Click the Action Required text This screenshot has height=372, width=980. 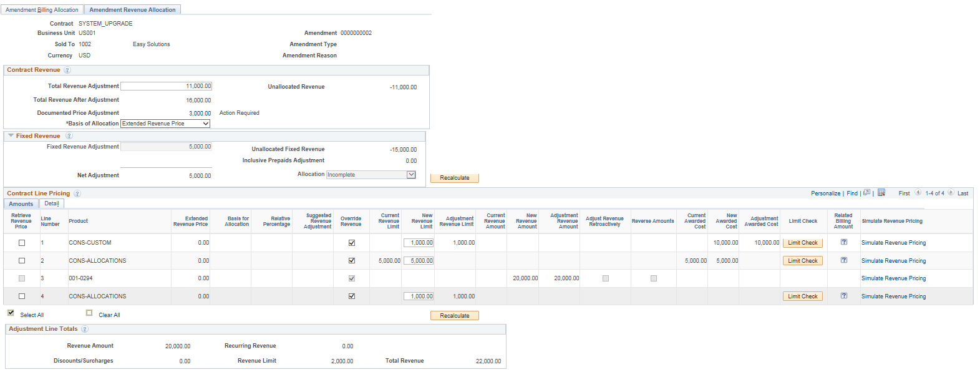coord(240,113)
